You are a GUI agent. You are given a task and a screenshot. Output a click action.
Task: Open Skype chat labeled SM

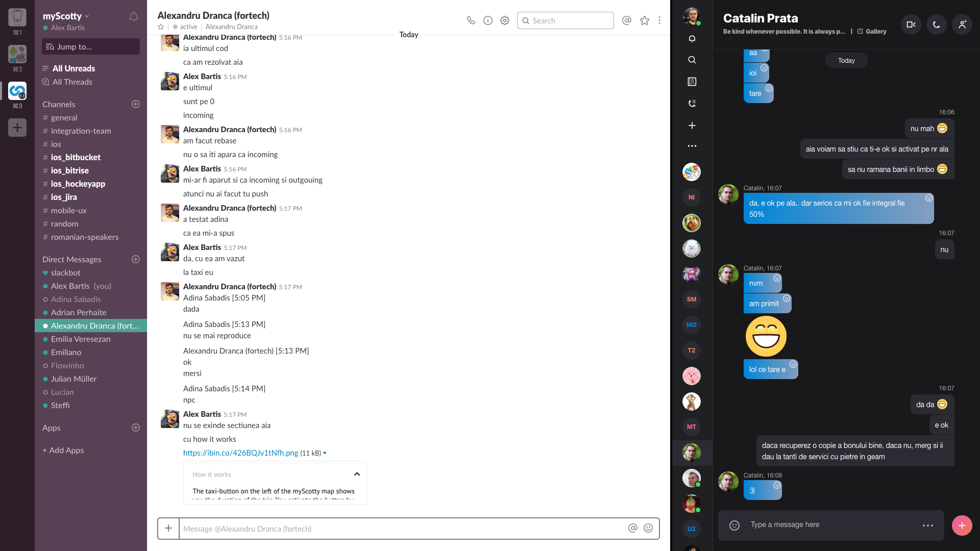(x=692, y=299)
